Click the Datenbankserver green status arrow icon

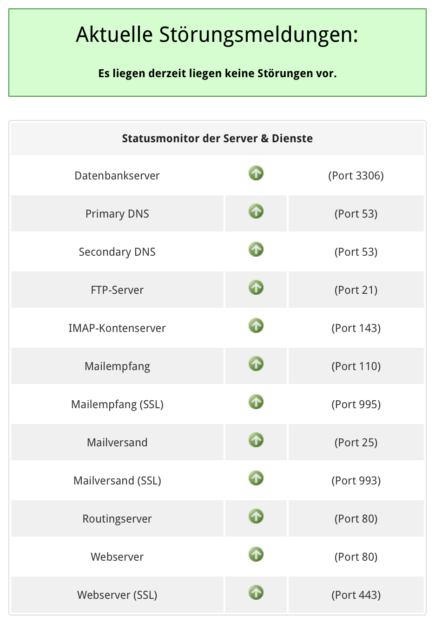[x=256, y=173]
